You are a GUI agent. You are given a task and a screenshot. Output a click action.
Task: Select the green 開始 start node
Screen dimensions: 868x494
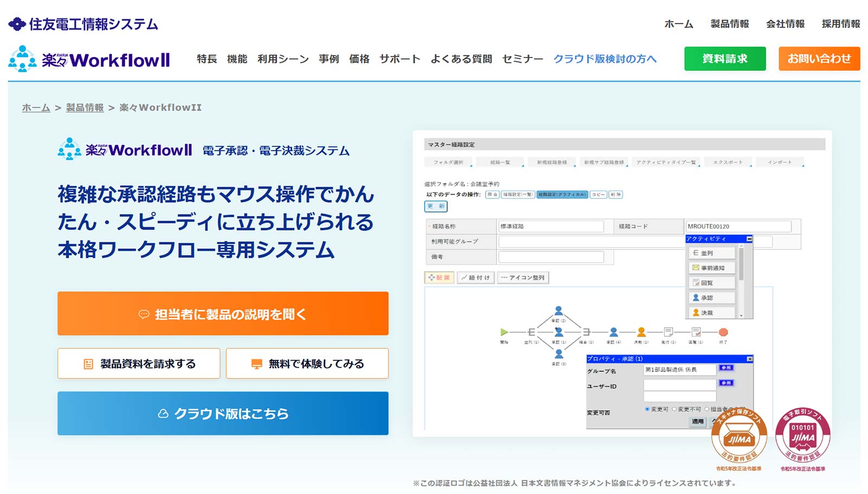(504, 332)
